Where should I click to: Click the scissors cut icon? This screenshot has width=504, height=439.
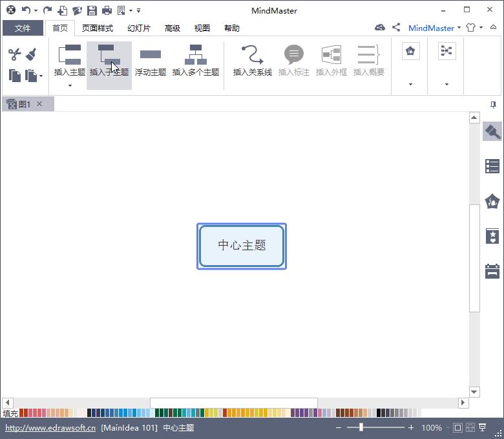(x=14, y=54)
